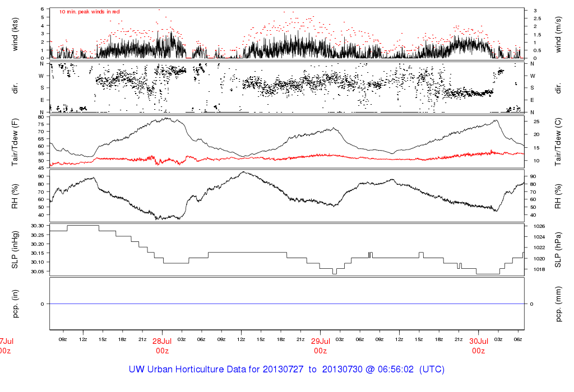Viewport: 574px width, 392px height.
Task: Click the 'Tair/Tdew (C)' axis label
Action: 558,142
